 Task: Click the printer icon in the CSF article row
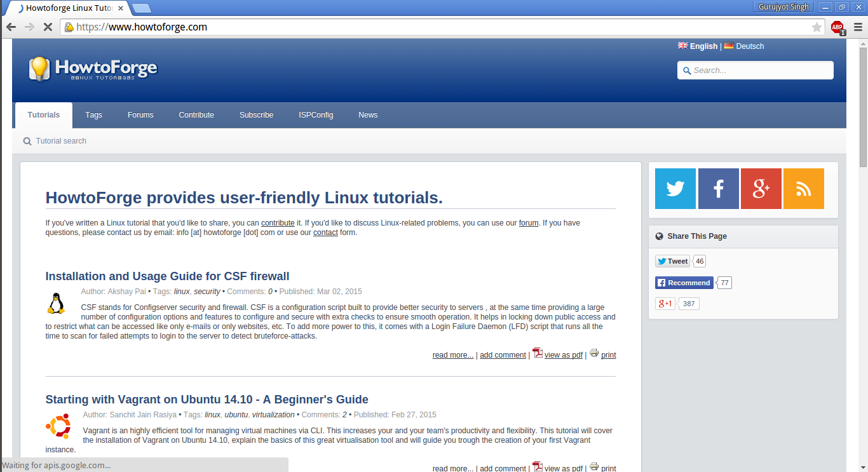click(594, 353)
